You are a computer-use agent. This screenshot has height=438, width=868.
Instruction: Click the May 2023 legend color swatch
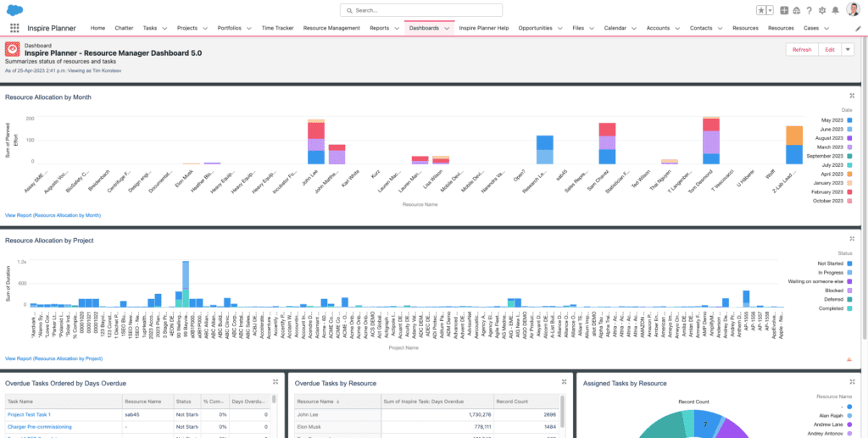[x=850, y=119]
